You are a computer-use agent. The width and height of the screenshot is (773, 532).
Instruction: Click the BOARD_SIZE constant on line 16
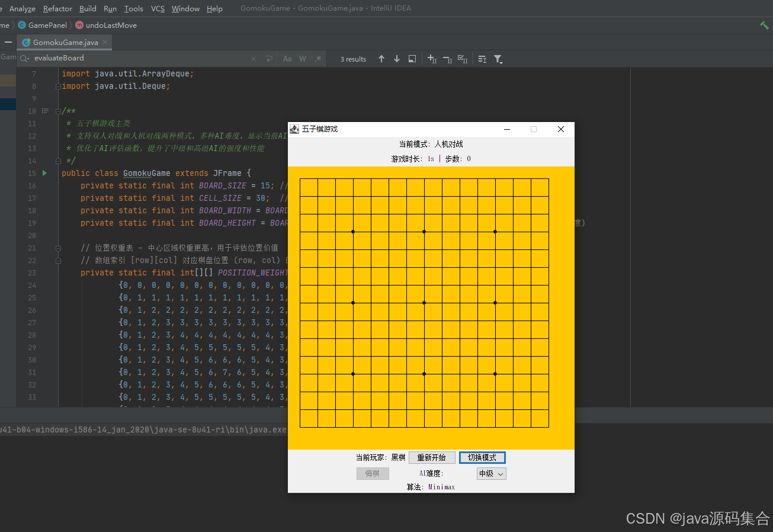[x=224, y=185]
